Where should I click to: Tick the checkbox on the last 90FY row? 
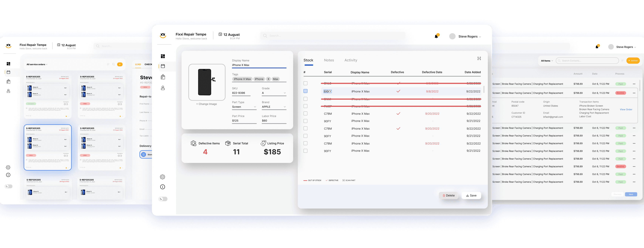pyautogui.click(x=305, y=151)
